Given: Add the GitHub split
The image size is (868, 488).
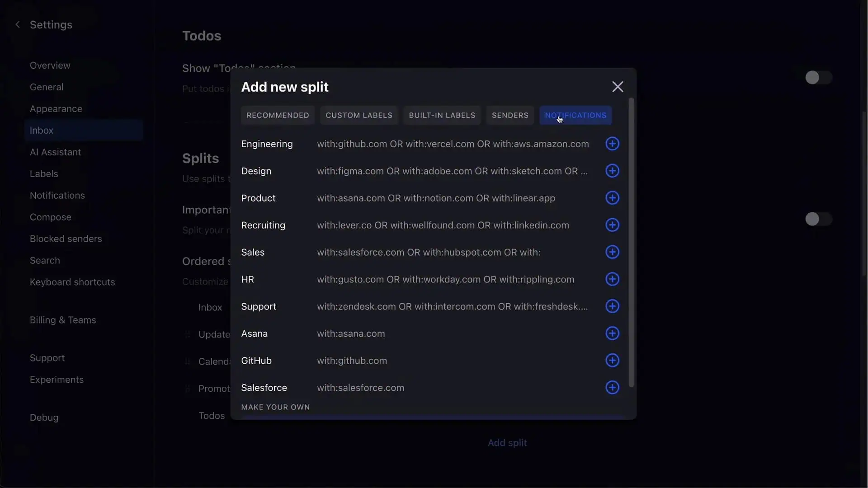Looking at the screenshot, I should [x=612, y=361].
